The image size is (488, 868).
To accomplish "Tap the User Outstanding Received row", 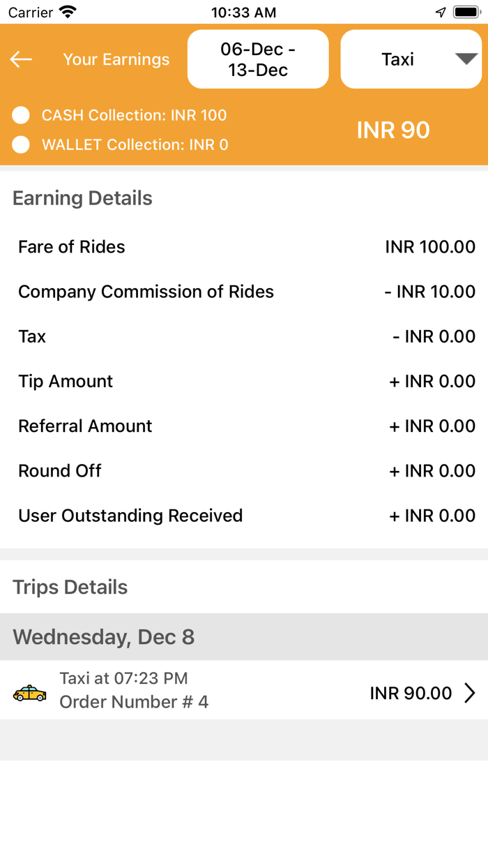I will [x=244, y=516].
